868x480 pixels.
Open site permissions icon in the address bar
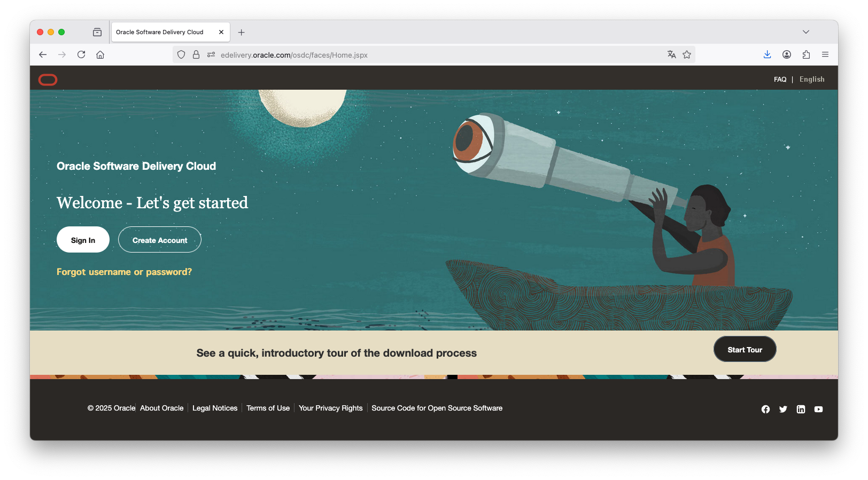pos(211,54)
